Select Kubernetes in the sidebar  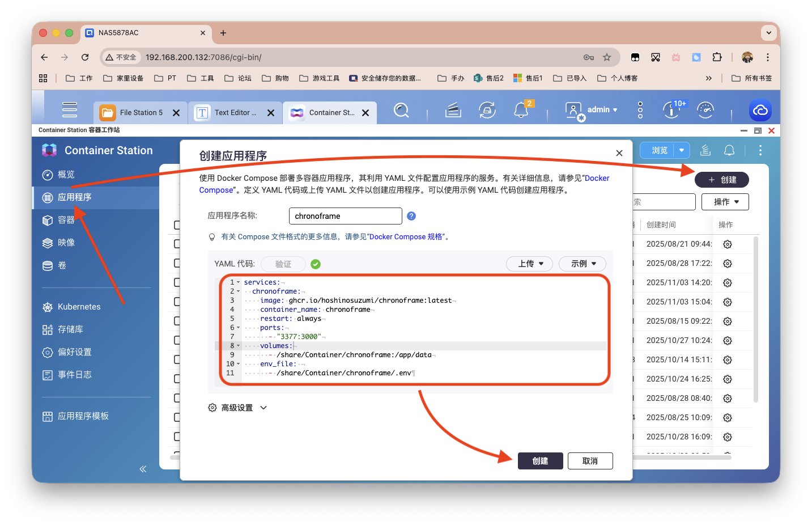79,307
